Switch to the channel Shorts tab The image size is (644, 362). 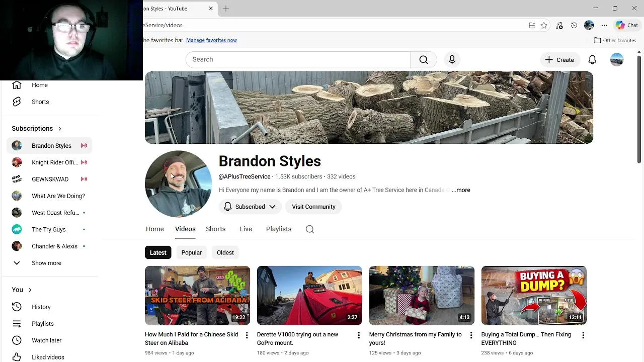[x=215, y=229]
